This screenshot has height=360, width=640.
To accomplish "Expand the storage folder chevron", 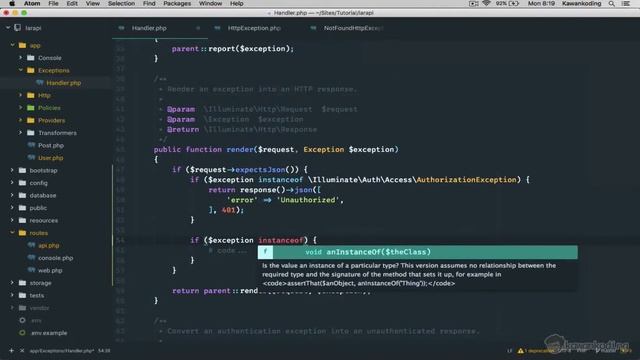I will 12,283.
